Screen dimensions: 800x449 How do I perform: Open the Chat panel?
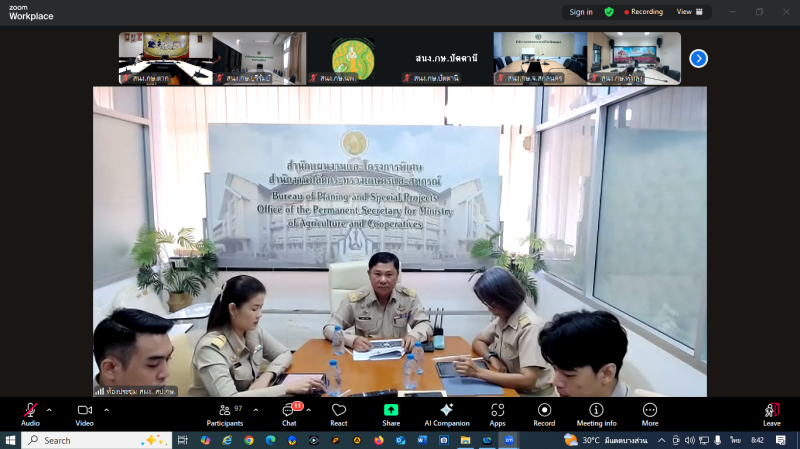(289, 413)
